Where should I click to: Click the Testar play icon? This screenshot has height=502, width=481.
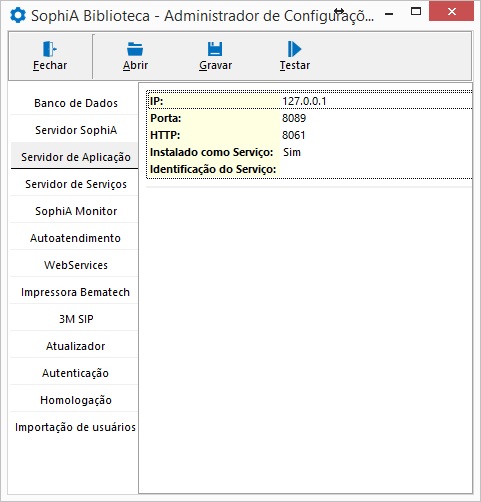[294, 49]
